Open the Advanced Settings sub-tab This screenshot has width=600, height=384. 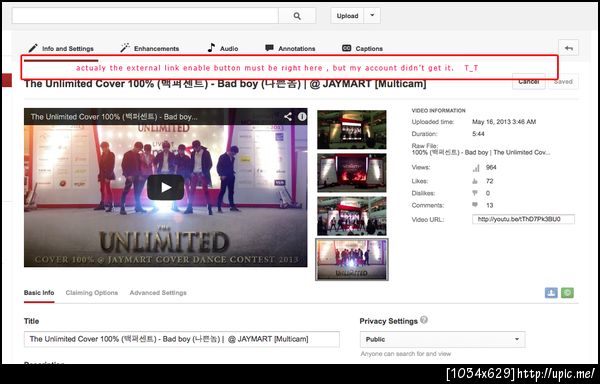click(x=158, y=293)
